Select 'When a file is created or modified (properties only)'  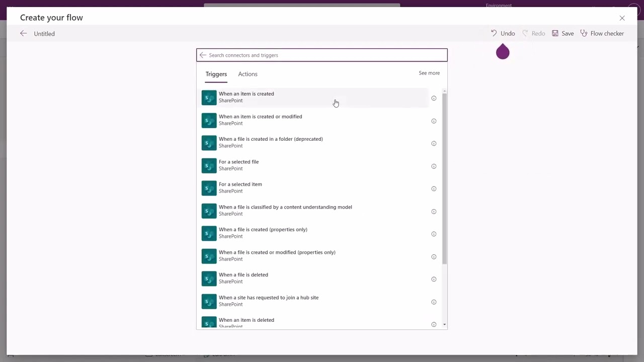pos(314,256)
